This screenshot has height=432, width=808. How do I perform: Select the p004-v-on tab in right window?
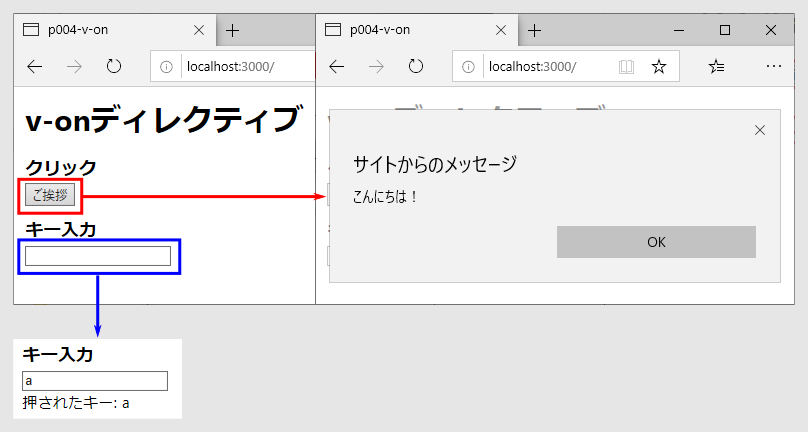[x=416, y=30]
